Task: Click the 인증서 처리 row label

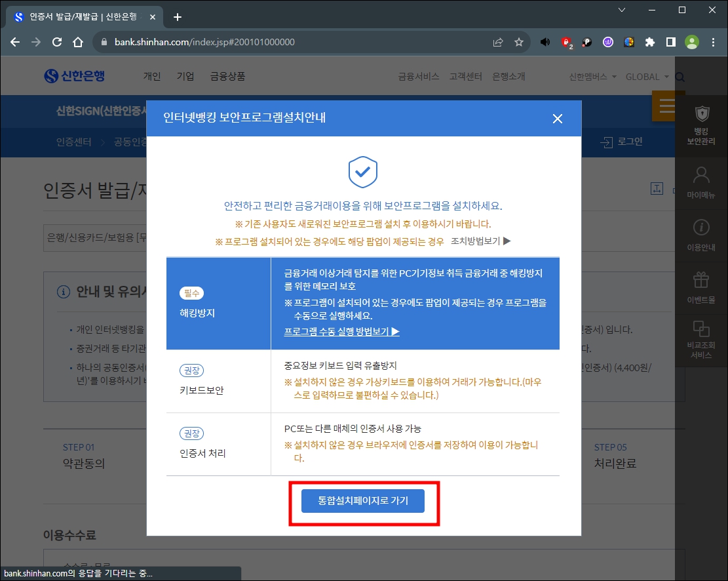Action: (x=202, y=453)
